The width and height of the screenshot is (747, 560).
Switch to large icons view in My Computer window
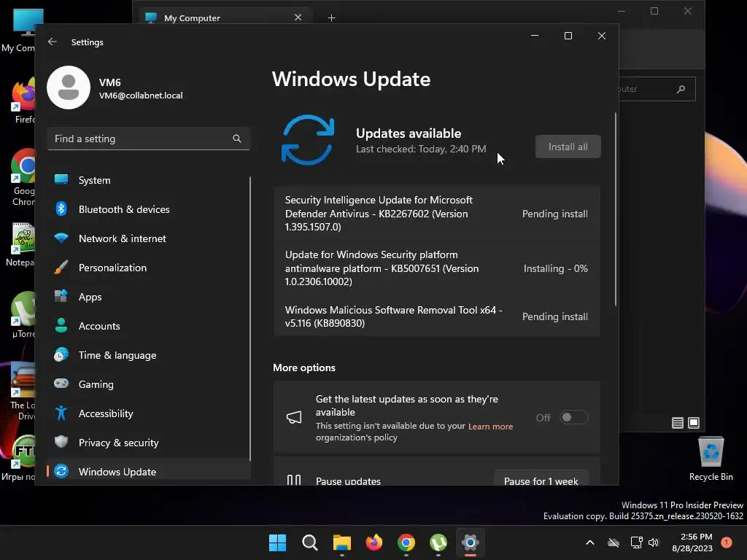pos(694,423)
